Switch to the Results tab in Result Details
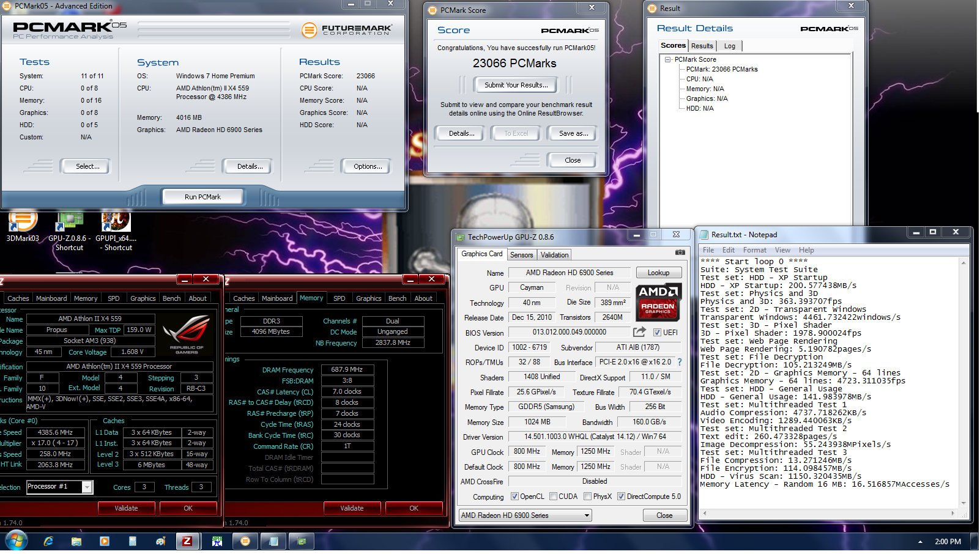Viewport: 980px width, 554px height. pos(702,46)
